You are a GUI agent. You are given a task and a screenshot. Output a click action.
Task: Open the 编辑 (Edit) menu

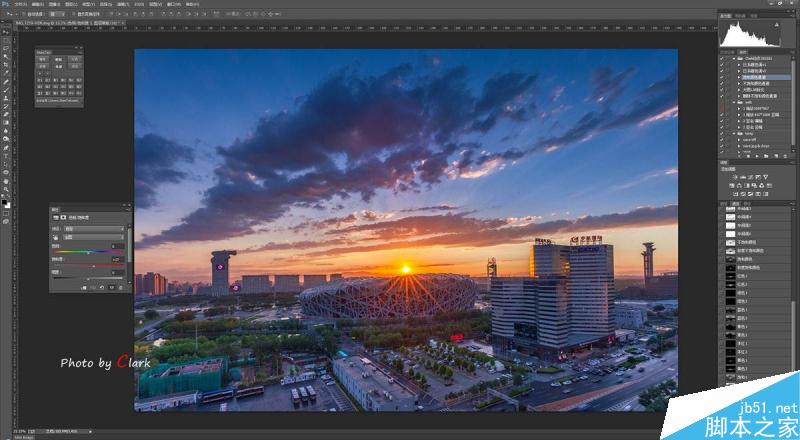pos(38,4)
